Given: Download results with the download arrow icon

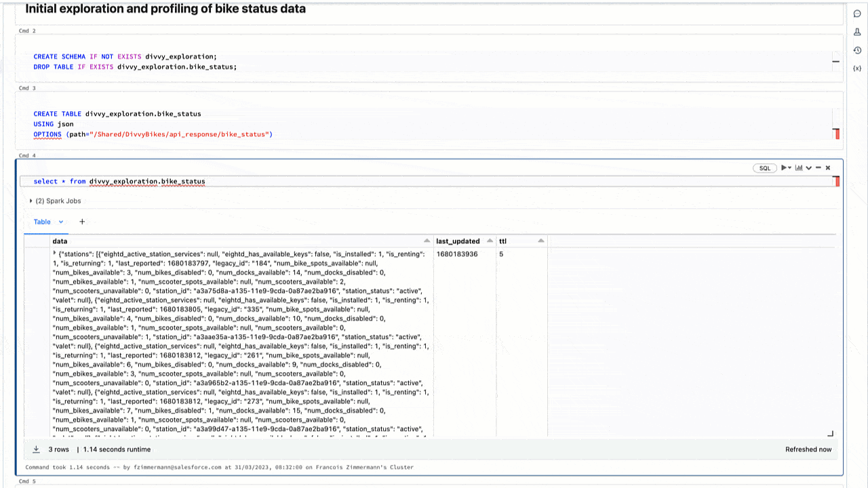Looking at the screenshot, I should click(x=36, y=449).
